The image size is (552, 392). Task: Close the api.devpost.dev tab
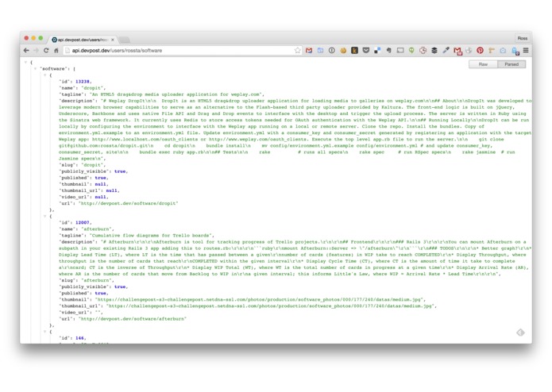point(113,40)
